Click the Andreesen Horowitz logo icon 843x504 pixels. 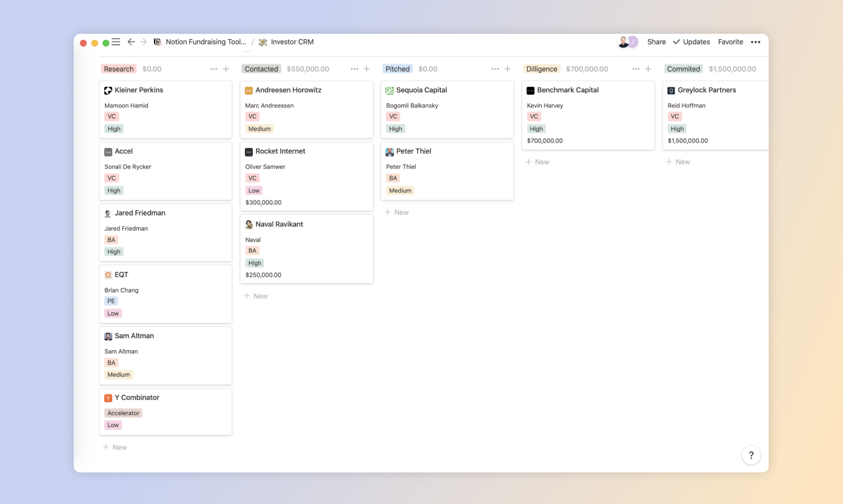pos(249,90)
